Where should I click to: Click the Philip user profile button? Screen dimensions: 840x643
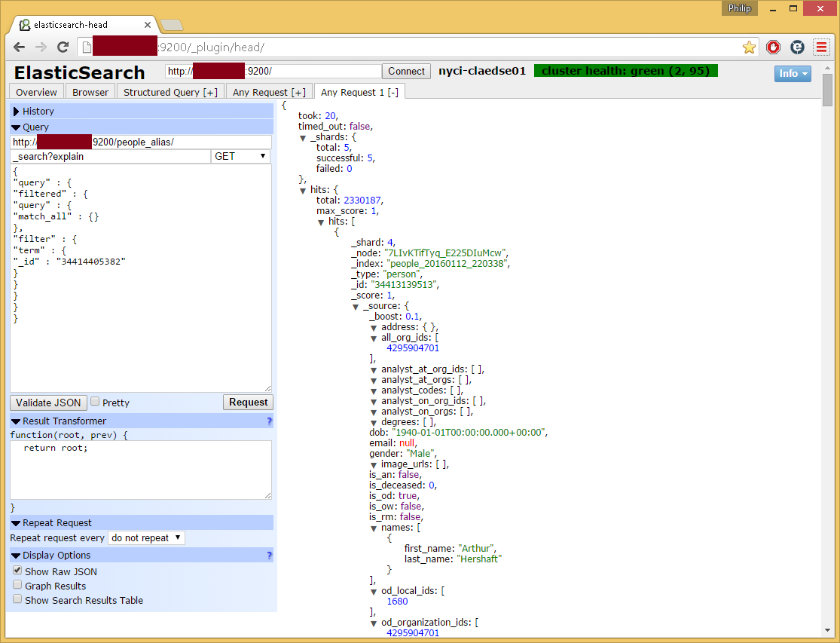pos(739,8)
